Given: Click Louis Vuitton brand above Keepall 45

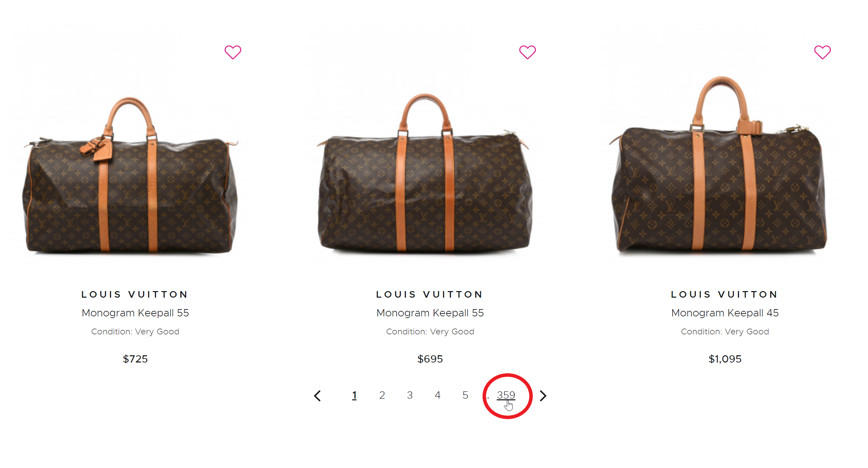Looking at the screenshot, I should click(x=725, y=295).
